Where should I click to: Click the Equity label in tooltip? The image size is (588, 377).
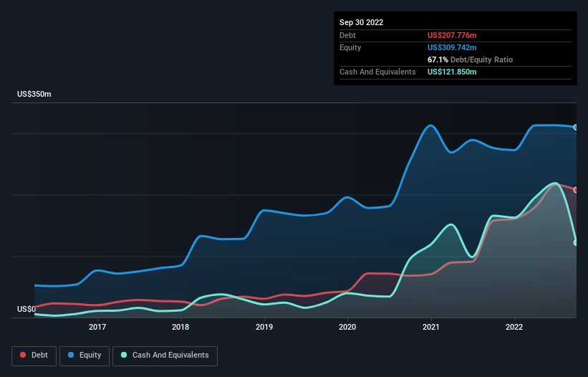click(x=350, y=47)
